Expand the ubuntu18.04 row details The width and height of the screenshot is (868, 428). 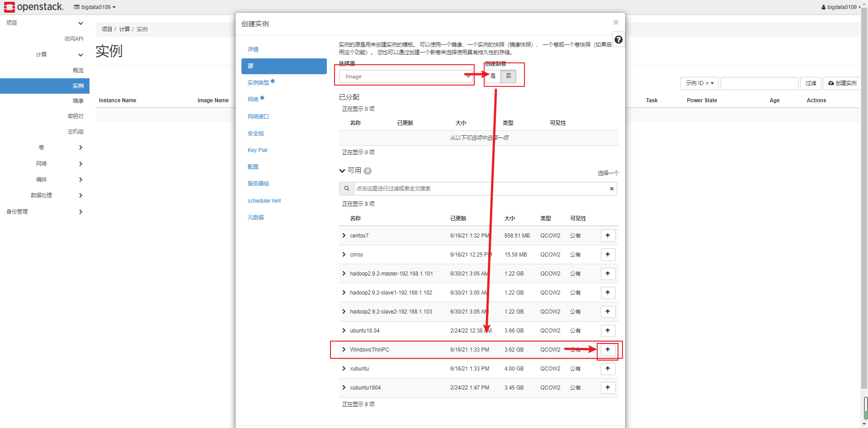pyautogui.click(x=344, y=331)
